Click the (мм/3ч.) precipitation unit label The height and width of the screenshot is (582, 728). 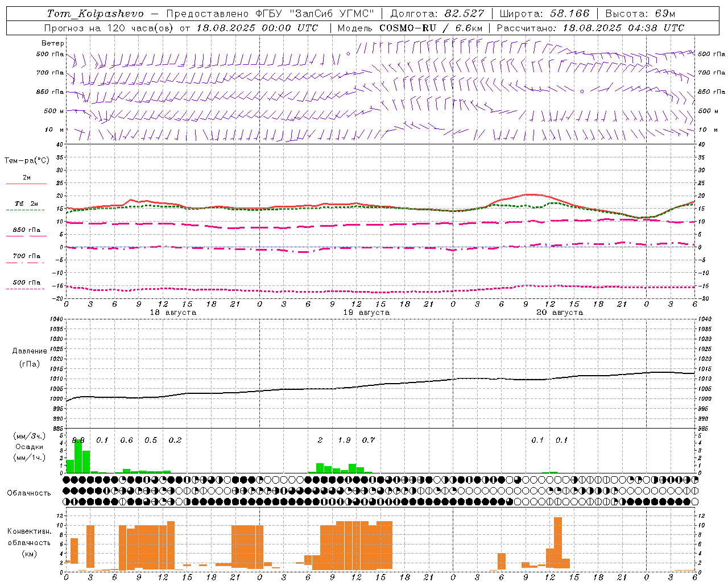tap(30, 436)
